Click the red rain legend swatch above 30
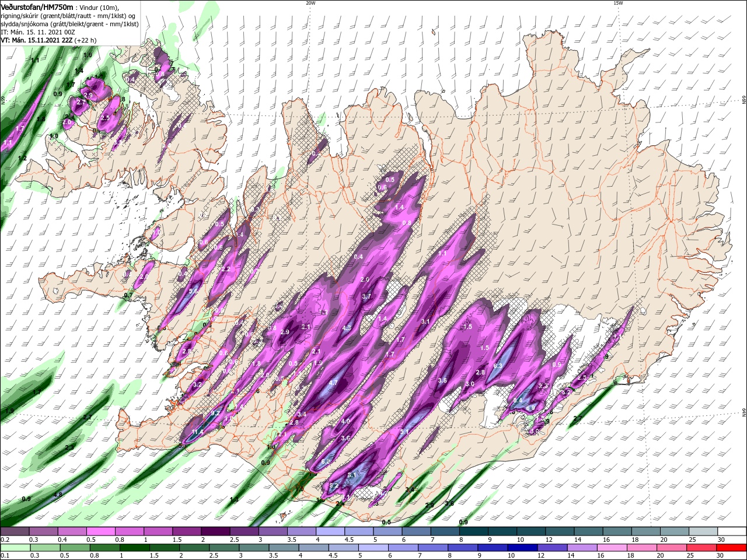The width and height of the screenshot is (747, 560). (732, 548)
